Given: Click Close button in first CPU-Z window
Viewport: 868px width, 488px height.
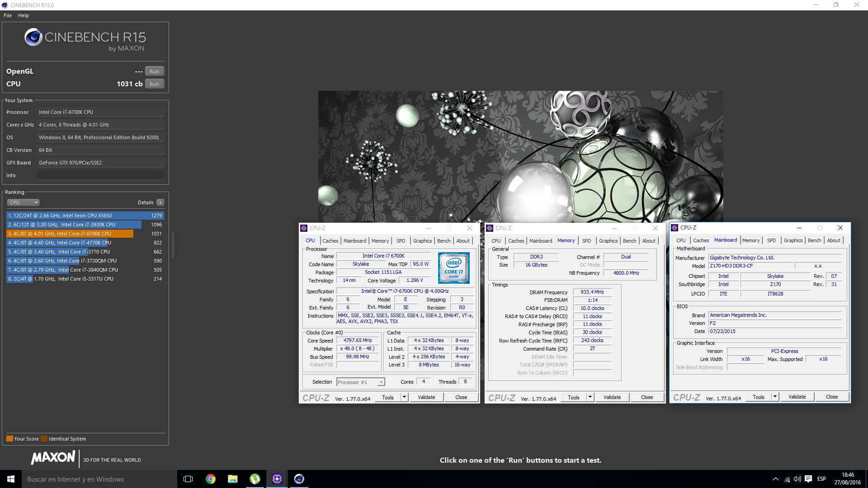Looking at the screenshot, I should pyautogui.click(x=461, y=397).
